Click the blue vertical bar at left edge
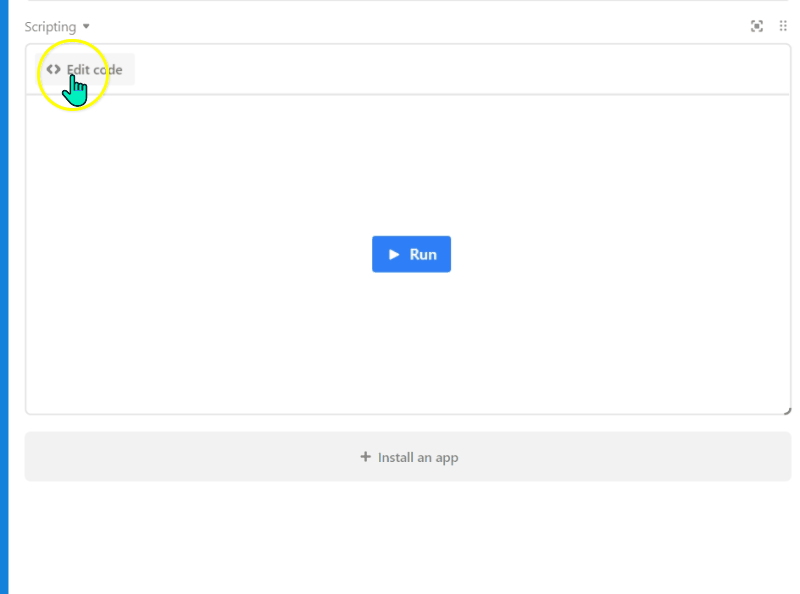This screenshot has height=594, width=800. (4, 300)
